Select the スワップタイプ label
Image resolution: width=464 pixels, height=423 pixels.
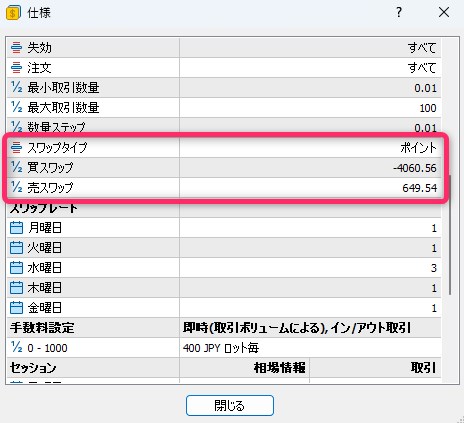(x=57, y=147)
